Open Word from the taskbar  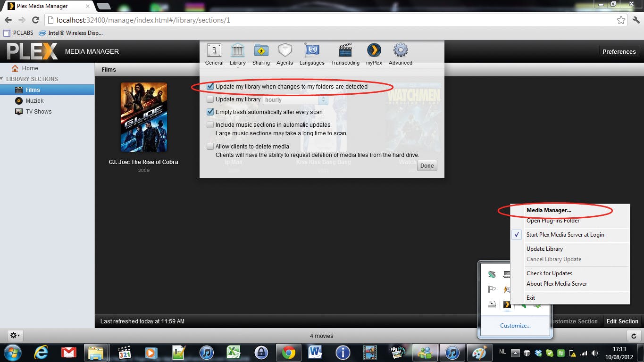coord(315,353)
